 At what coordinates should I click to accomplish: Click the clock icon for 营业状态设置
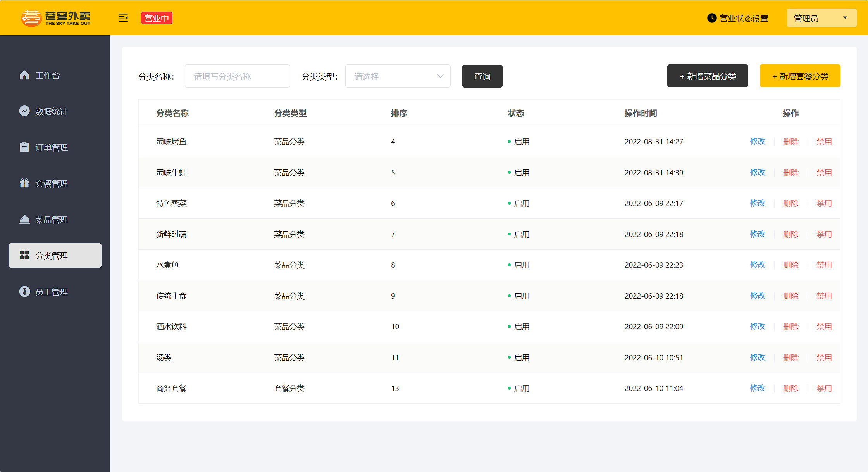(x=711, y=18)
